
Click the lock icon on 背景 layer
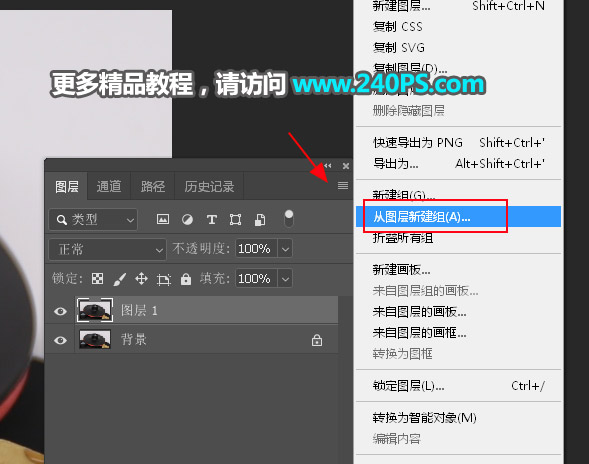pos(317,340)
